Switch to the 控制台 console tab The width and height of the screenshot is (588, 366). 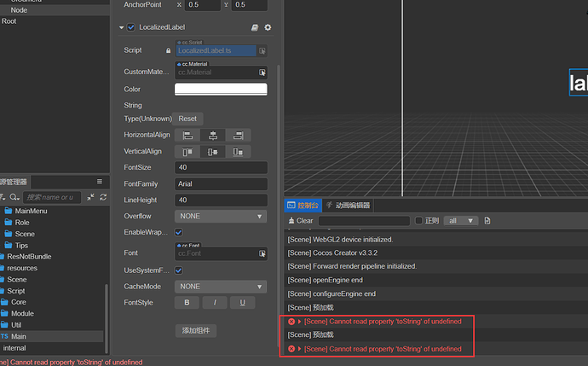click(303, 206)
